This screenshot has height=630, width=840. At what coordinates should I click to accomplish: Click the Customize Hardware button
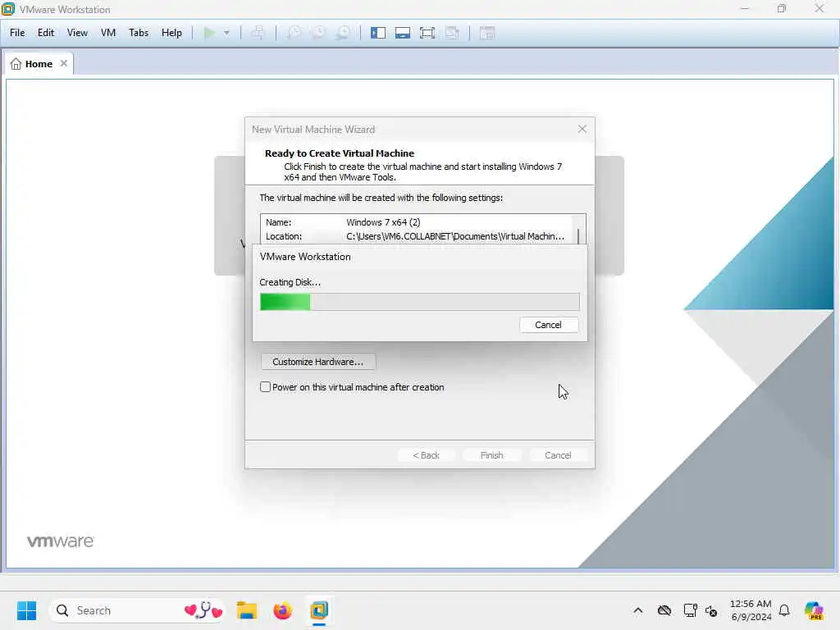[x=318, y=362]
